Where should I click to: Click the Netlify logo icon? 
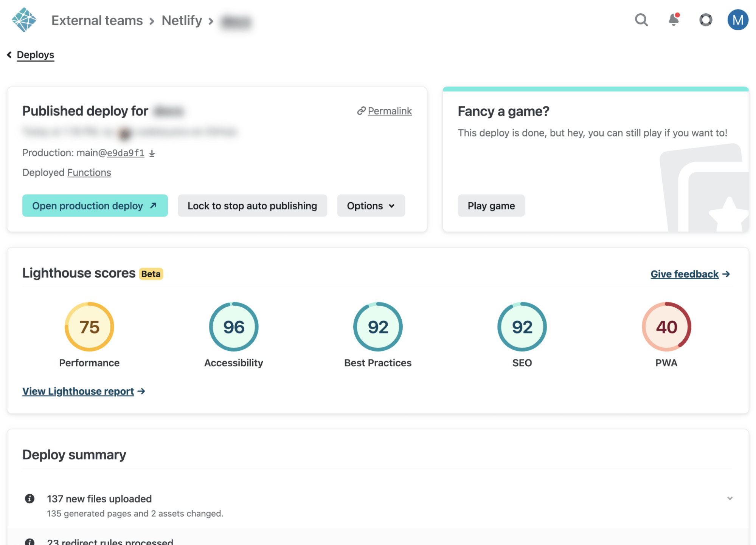(x=24, y=20)
